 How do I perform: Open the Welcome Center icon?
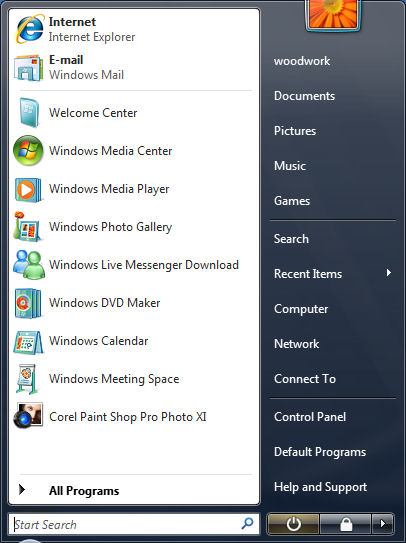[x=29, y=113]
